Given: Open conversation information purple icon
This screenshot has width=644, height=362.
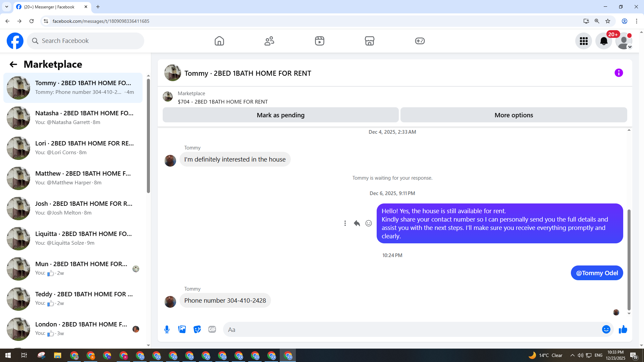Looking at the screenshot, I should click(x=619, y=73).
